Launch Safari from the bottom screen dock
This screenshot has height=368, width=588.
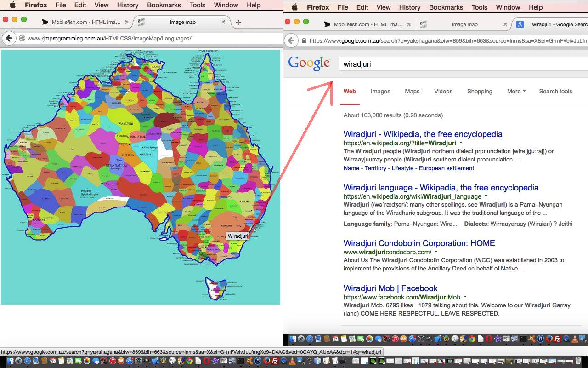tap(27, 361)
